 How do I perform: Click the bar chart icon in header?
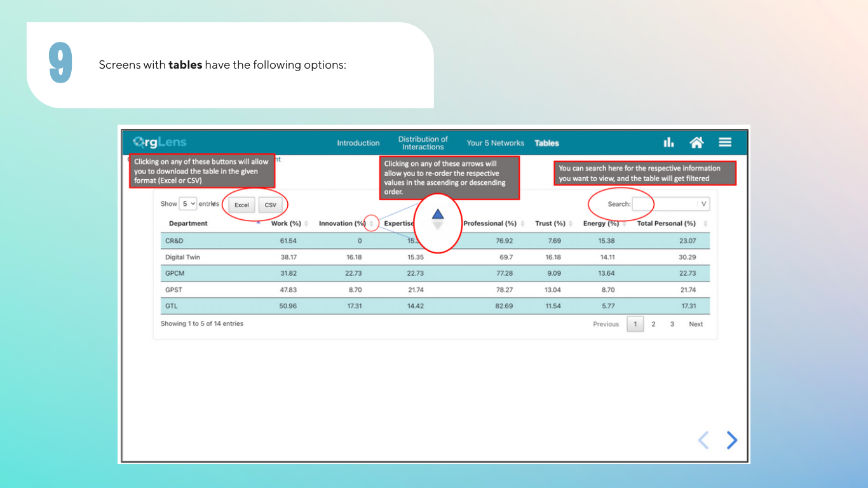668,142
